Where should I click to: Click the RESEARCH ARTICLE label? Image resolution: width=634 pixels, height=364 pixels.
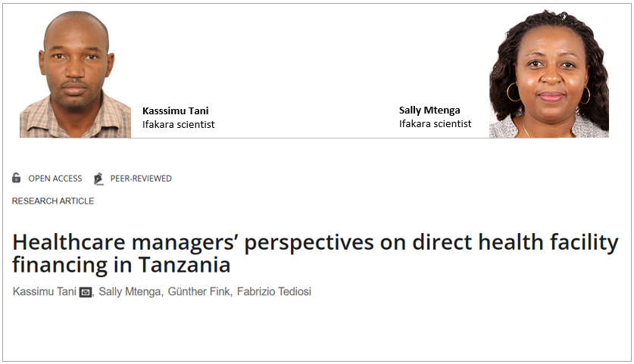[53, 201]
